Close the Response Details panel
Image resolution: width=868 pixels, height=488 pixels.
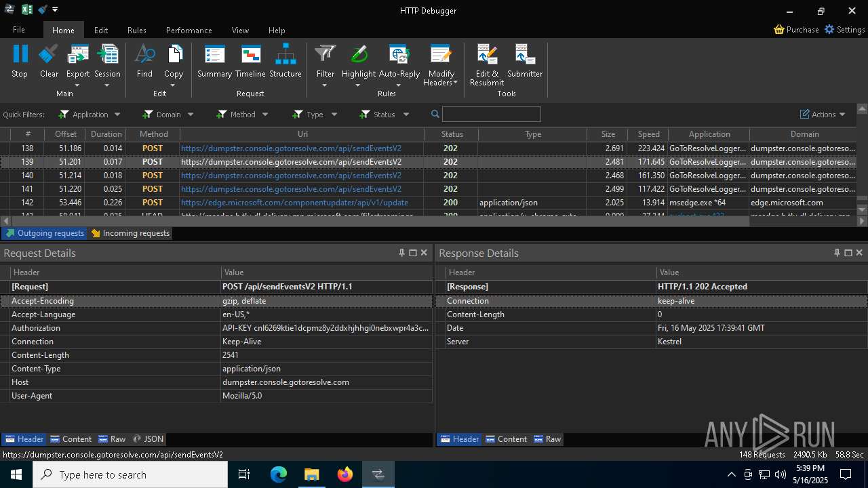(859, 253)
